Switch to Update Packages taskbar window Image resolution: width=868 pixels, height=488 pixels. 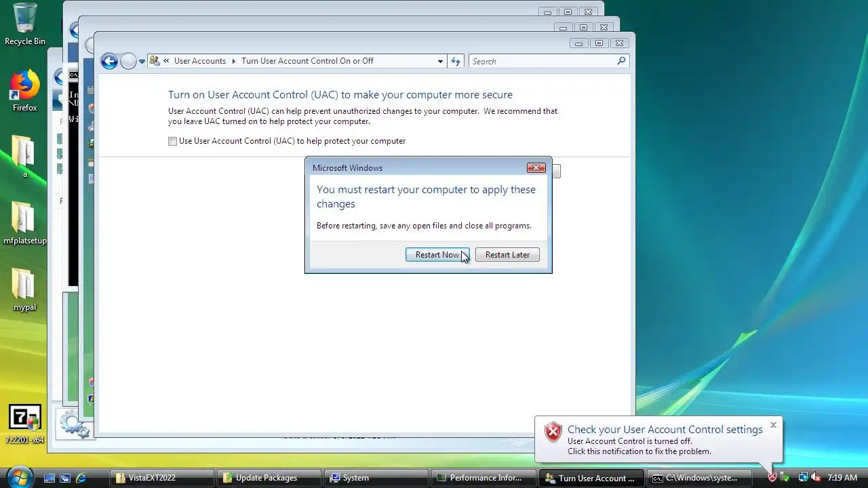point(269,478)
